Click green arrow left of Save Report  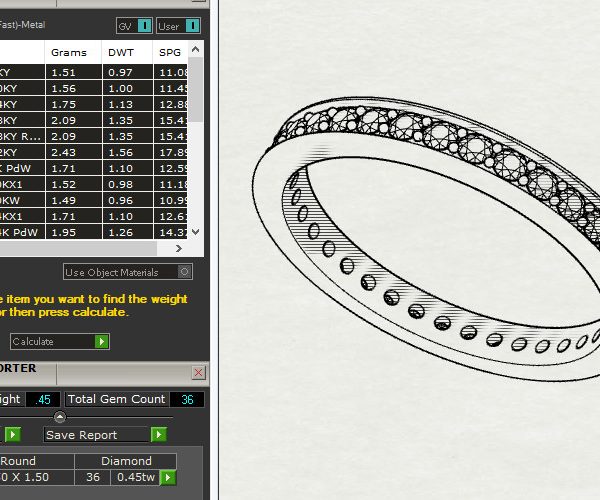pyautogui.click(x=12, y=435)
